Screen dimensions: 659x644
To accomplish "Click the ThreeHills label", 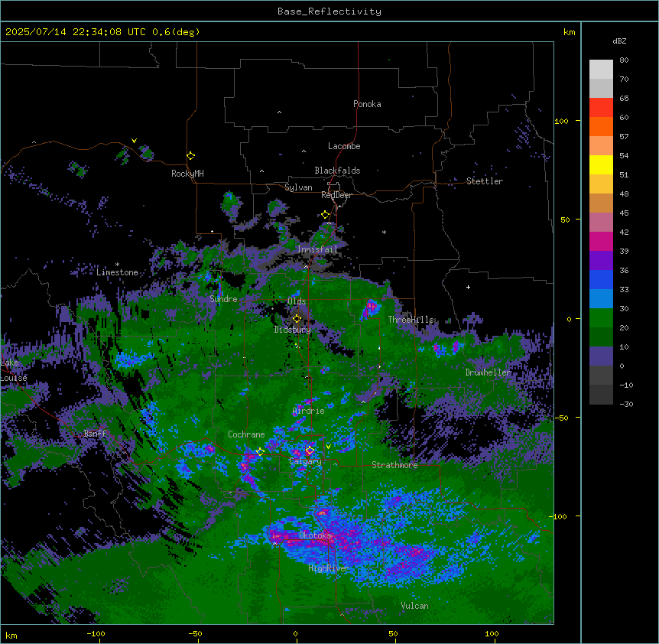I will click(x=411, y=320).
